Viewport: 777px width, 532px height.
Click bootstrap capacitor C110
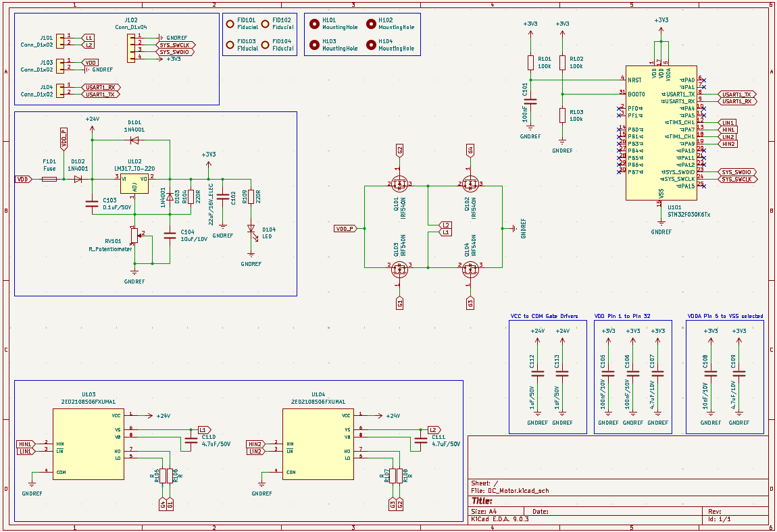point(188,440)
